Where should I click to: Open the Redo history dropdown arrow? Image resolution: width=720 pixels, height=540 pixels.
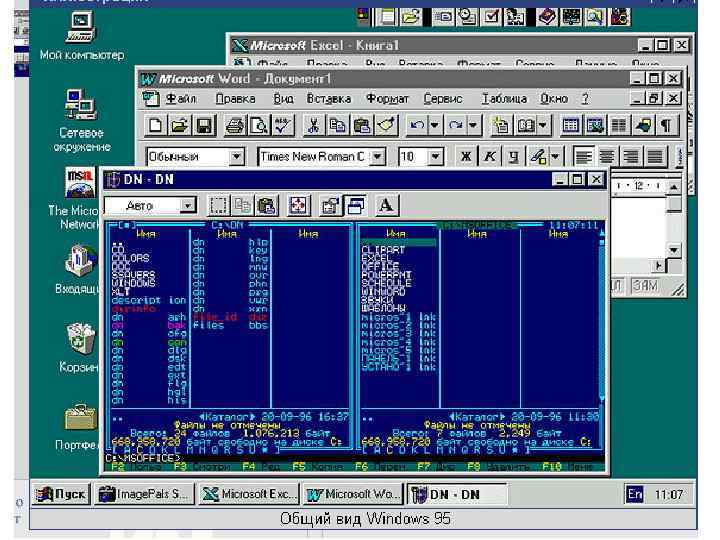click(x=473, y=125)
